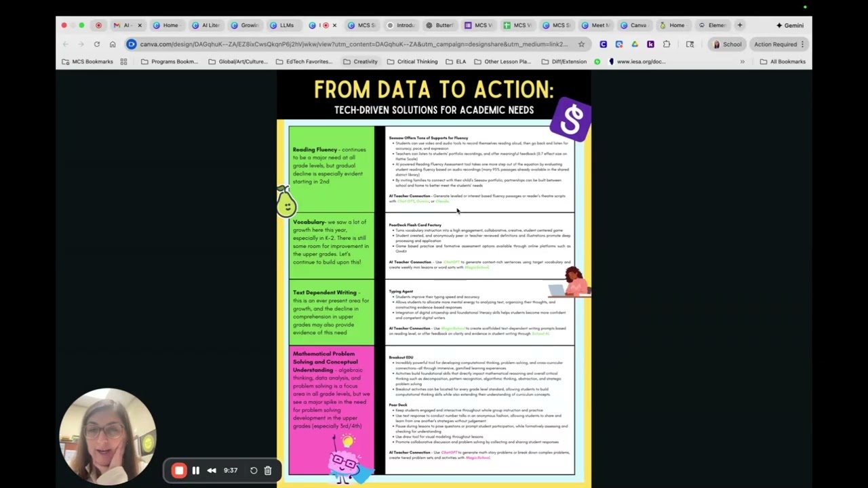868x488 pixels.
Task: Open the Global/Art/Culture bookmark folder
Action: pos(238,62)
